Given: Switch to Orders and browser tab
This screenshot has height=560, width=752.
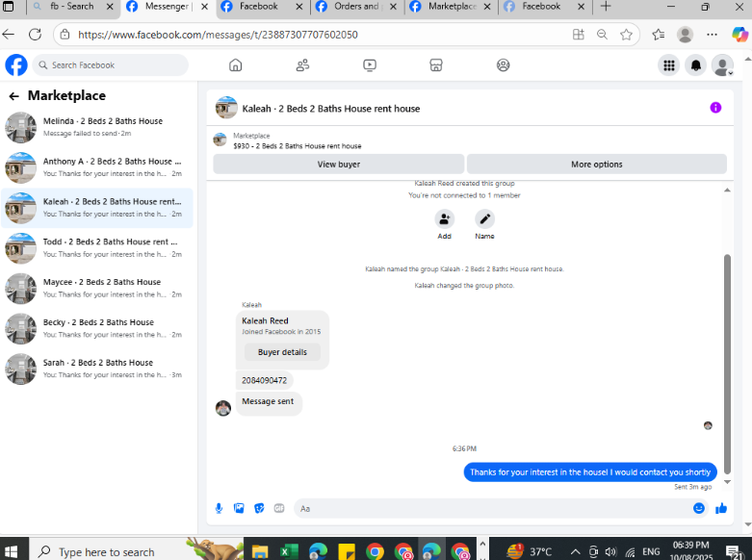Looking at the screenshot, I should click(x=357, y=7).
